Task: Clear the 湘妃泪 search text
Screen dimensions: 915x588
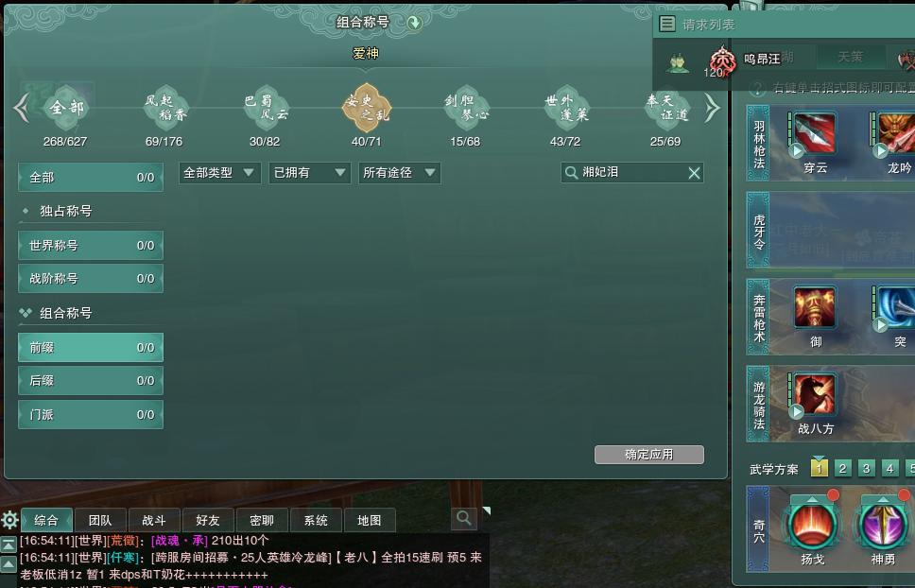Action: (x=694, y=173)
